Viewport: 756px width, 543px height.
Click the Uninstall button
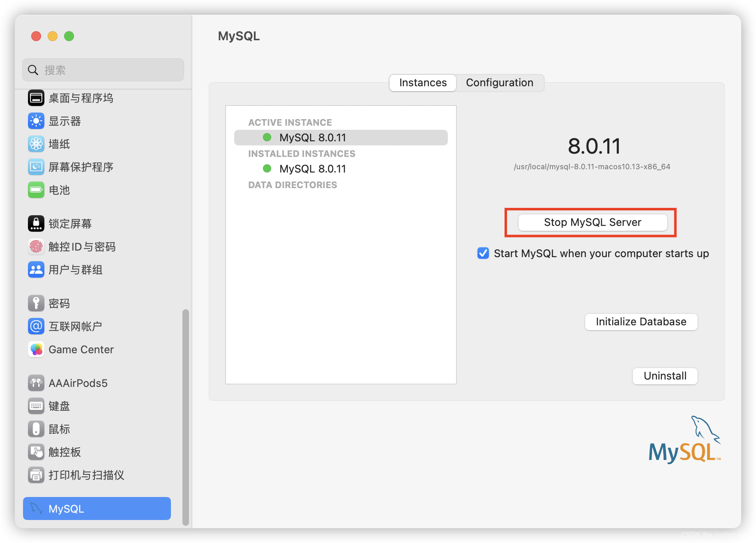coord(665,376)
